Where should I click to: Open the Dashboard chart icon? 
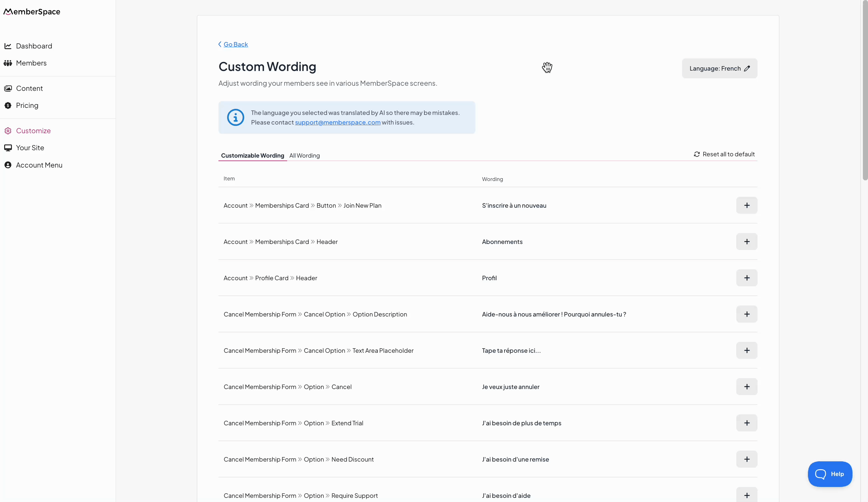click(x=8, y=46)
